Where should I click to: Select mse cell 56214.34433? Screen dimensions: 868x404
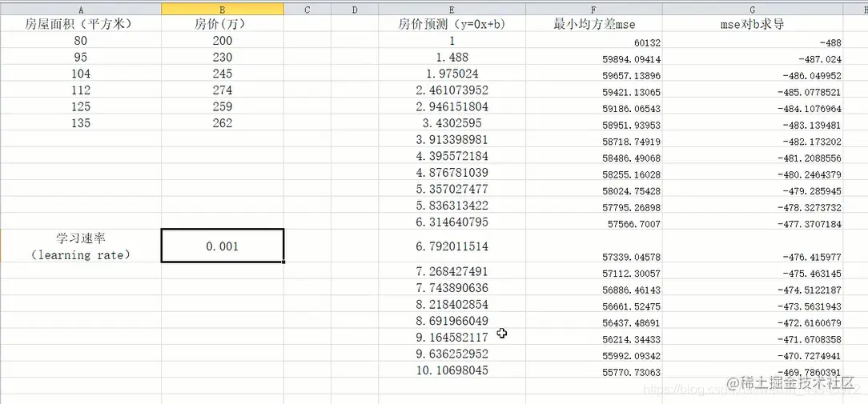click(x=594, y=337)
